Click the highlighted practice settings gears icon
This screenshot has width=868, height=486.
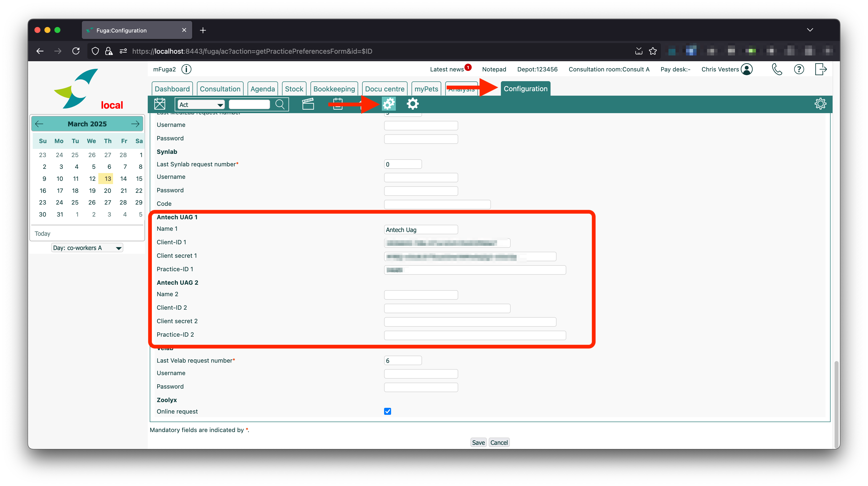pos(389,104)
